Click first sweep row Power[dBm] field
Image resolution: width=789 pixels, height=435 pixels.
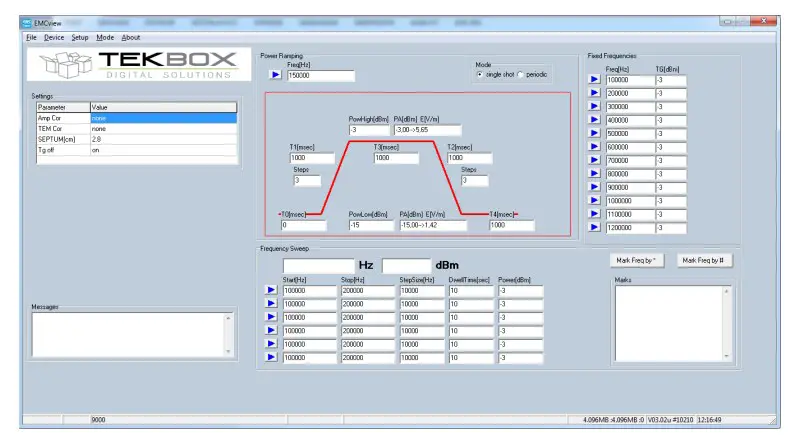521,291
